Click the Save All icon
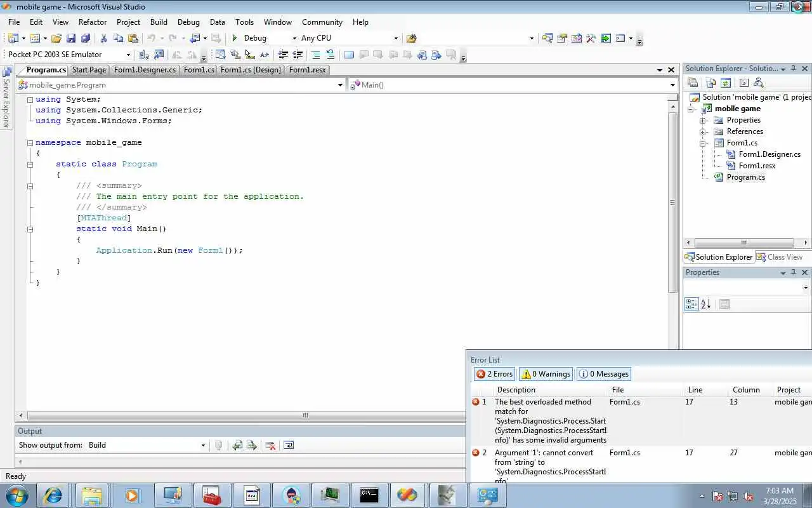The width and height of the screenshot is (812, 508). pyautogui.click(x=86, y=38)
